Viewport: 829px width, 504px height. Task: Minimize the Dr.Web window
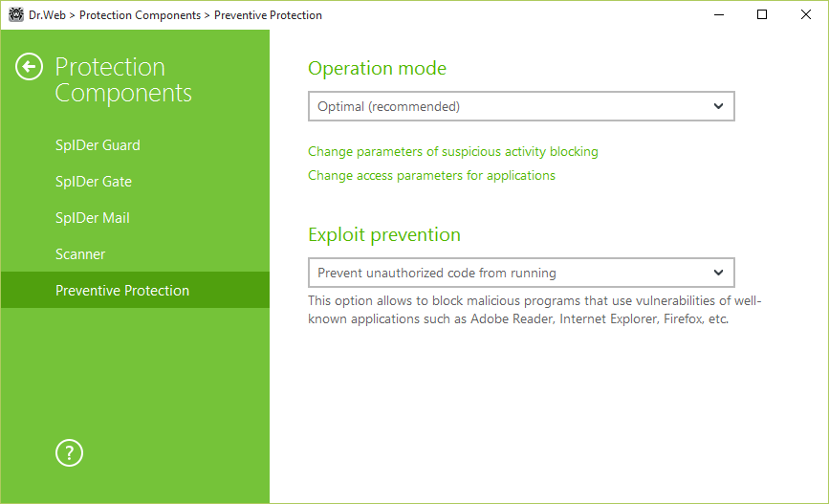[717, 14]
